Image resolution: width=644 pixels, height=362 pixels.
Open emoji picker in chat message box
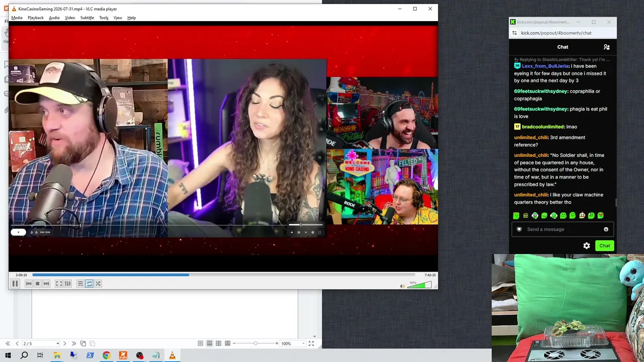click(606, 229)
